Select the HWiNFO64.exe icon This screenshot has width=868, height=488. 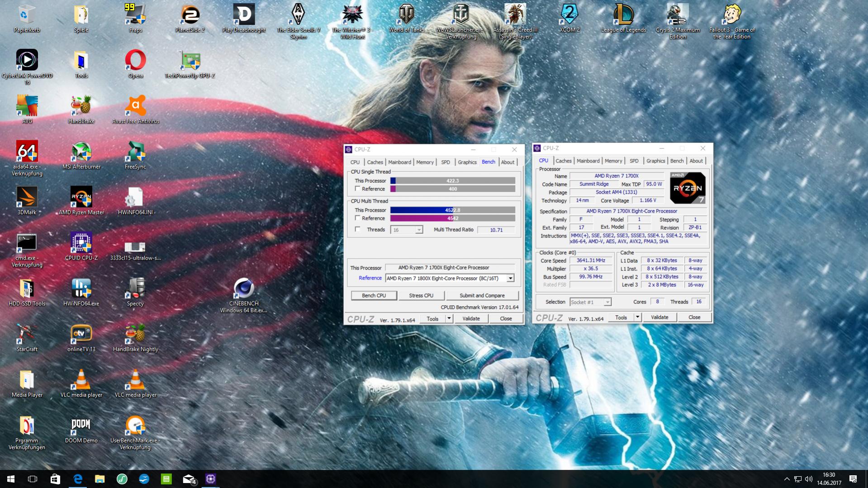[81, 292]
